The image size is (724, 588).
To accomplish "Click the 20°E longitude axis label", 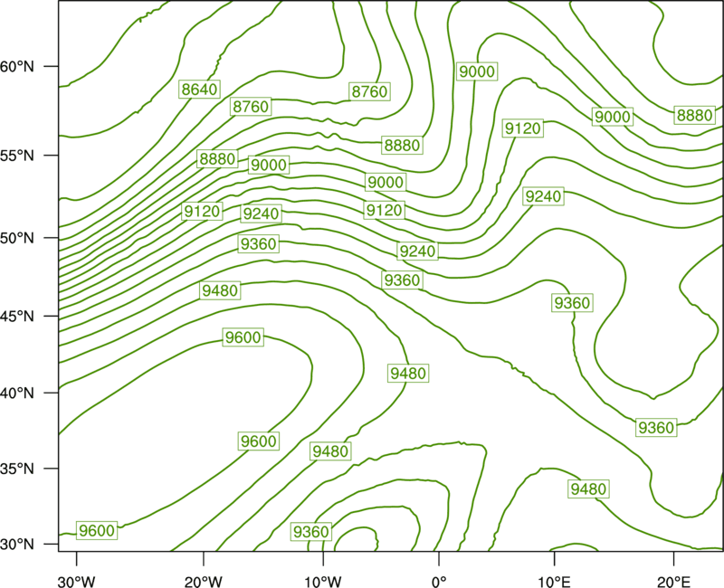I will tap(673, 582).
